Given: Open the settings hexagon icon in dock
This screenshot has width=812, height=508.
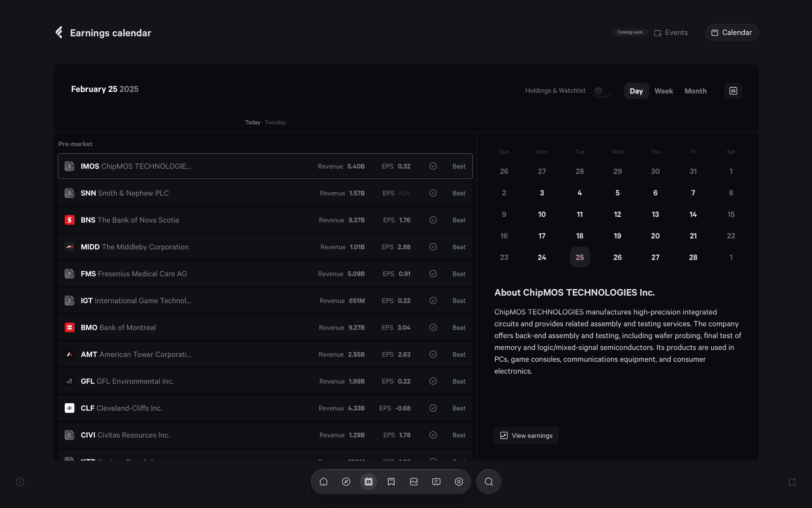Looking at the screenshot, I should point(459,482).
